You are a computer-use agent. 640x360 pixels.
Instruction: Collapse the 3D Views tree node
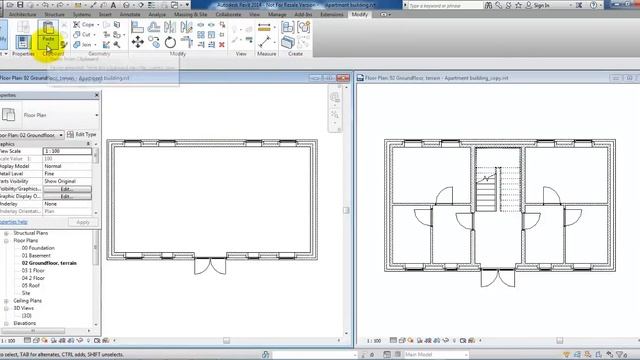(6, 309)
